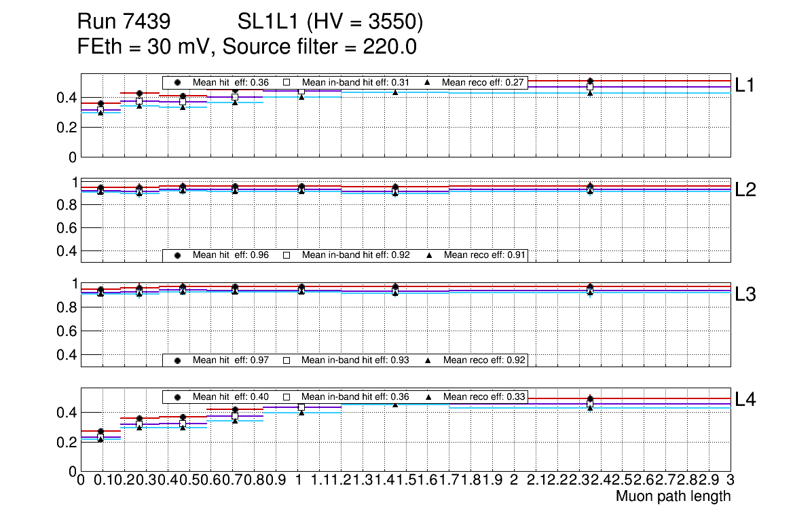The height and width of the screenshot is (524, 812).
Task: Select 'Mean in-band hit eff: 0.93' legend entry
Action: pos(355,360)
